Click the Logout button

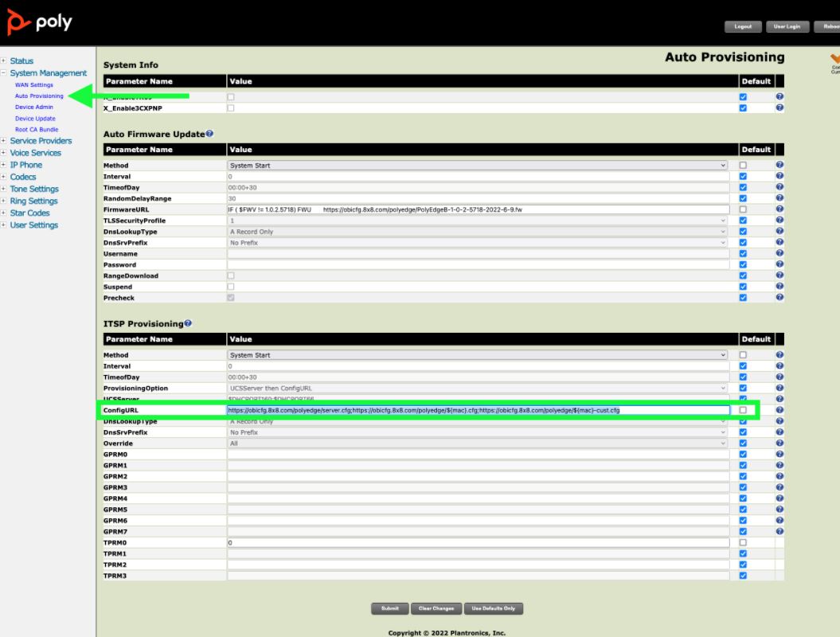click(x=742, y=26)
